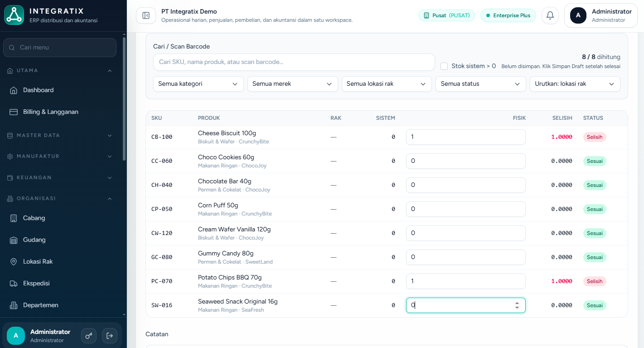Click Billing & Langganan card icon
Image resolution: width=644 pixels, height=348 pixels.
tap(14, 112)
